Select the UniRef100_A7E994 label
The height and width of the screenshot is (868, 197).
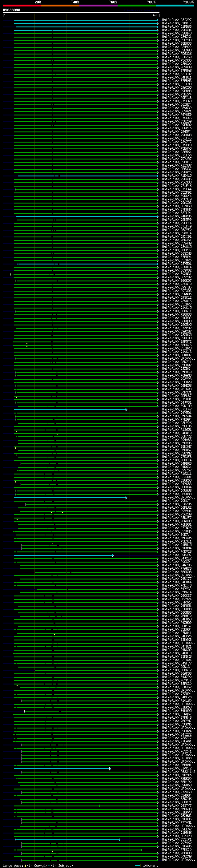(176, 419)
